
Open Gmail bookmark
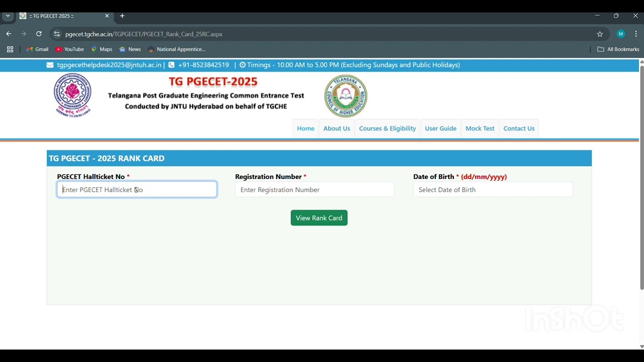(37, 49)
